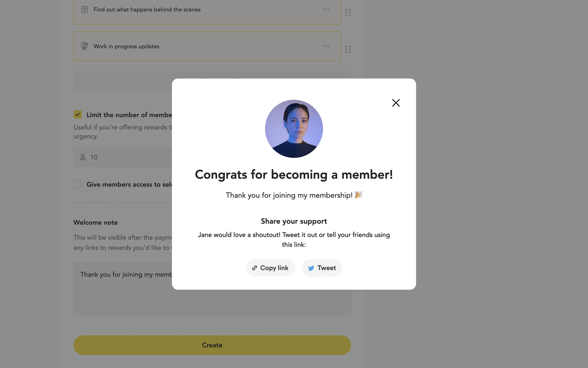The width and height of the screenshot is (588, 368).
Task: Click the easel icon for Work in progress
Action: 84,46
